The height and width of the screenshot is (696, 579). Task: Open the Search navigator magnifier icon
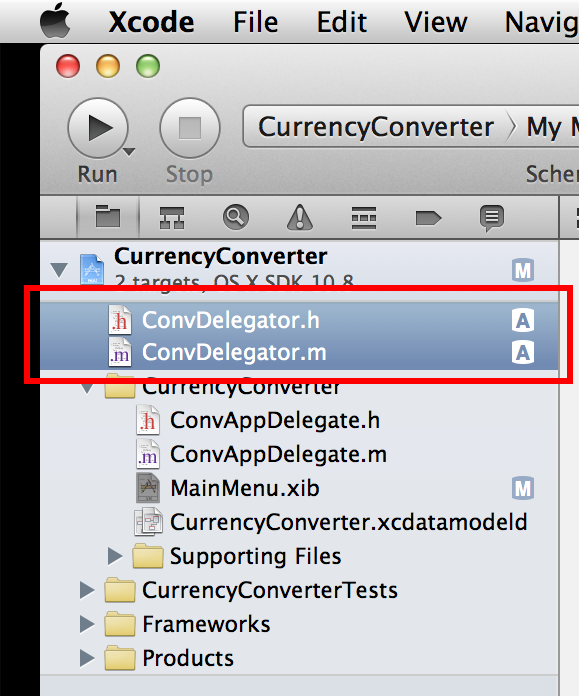[x=235, y=217]
